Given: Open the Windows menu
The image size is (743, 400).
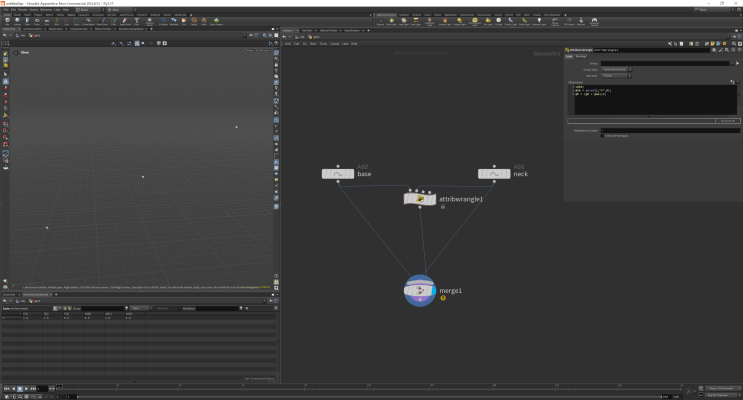Looking at the screenshot, I should coord(47,9).
